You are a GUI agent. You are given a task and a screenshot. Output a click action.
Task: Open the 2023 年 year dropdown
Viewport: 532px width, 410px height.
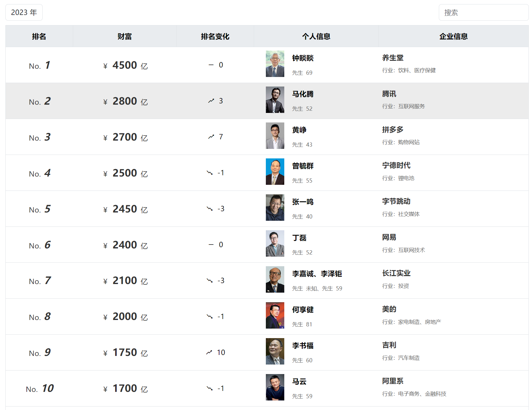24,12
